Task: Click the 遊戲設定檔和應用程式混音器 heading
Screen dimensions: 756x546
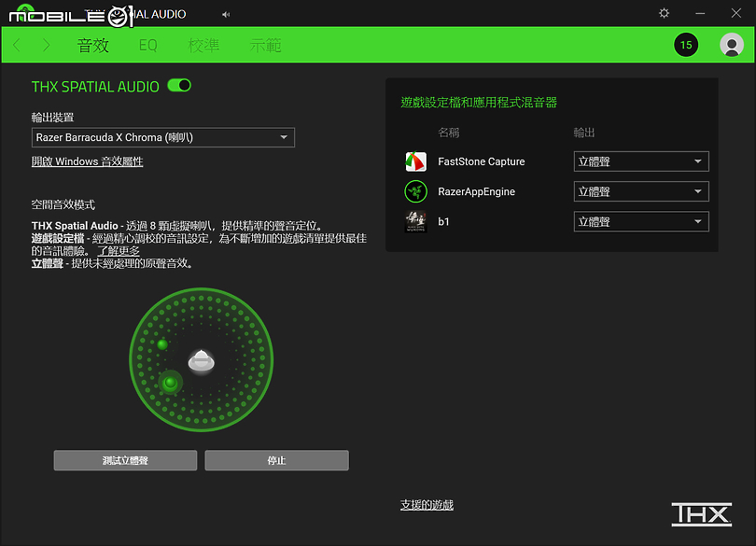Action: coord(479,103)
